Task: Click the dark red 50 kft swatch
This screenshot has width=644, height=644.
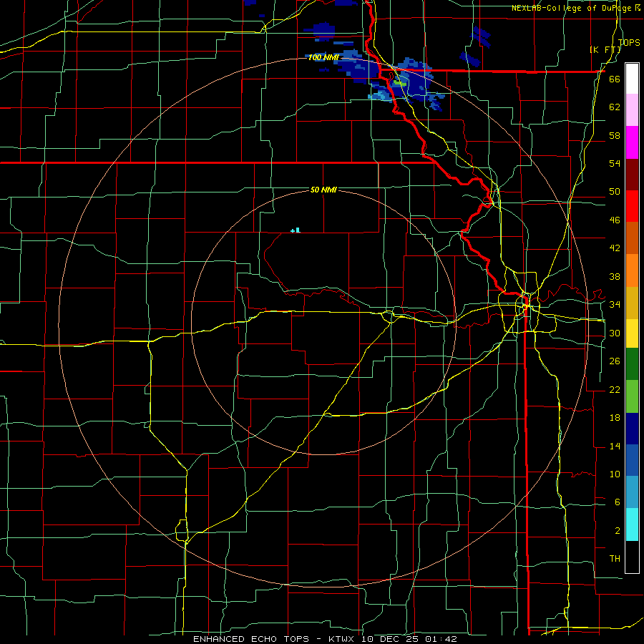Action: [x=632, y=175]
